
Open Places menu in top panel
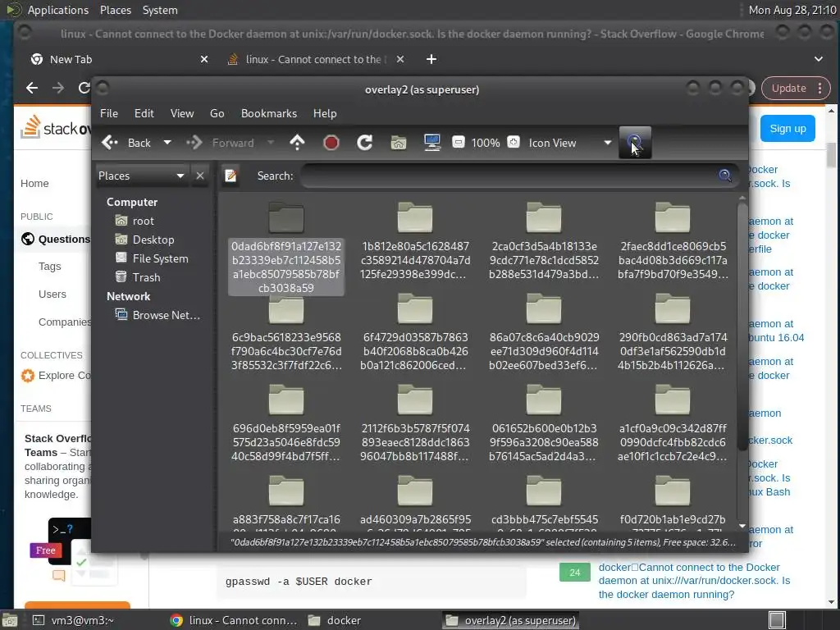(115, 10)
